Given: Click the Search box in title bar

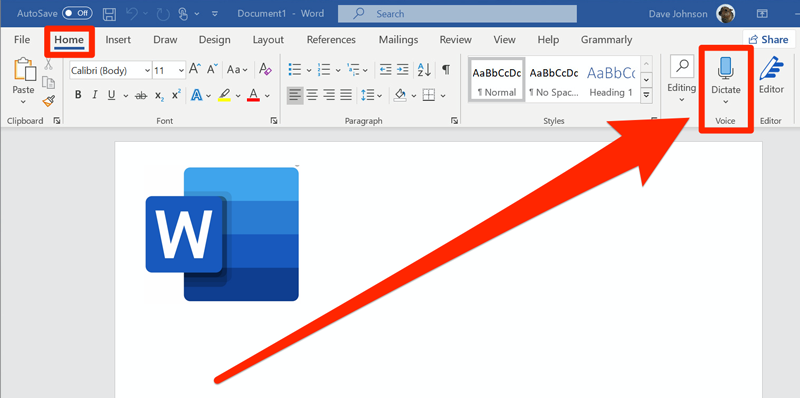Looking at the screenshot, I should [x=457, y=14].
